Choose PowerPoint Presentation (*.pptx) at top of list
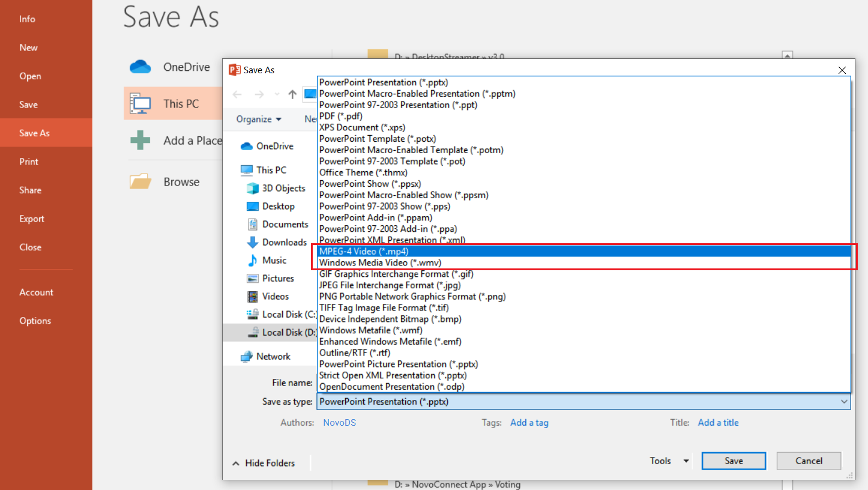Image resolution: width=868 pixels, height=490 pixels. click(584, 82)
